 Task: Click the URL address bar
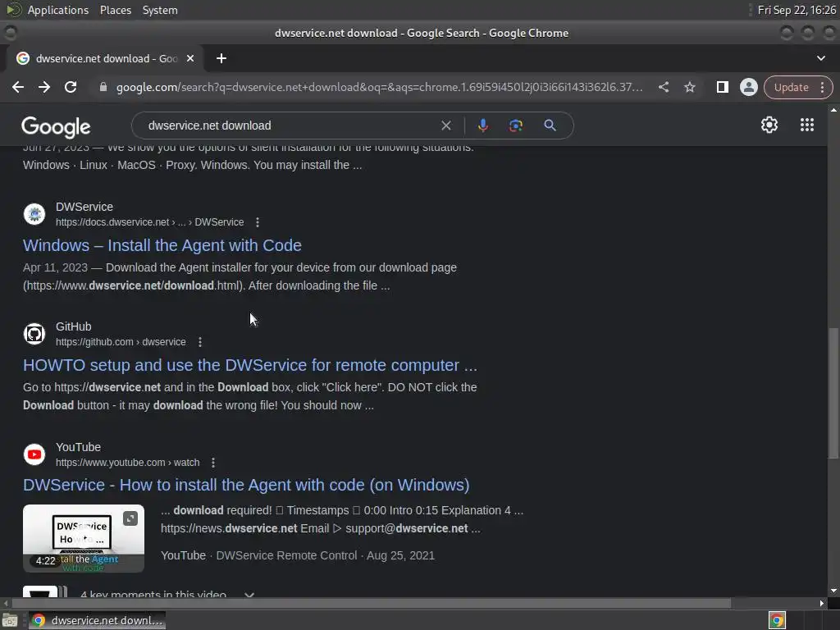(379, 87)
